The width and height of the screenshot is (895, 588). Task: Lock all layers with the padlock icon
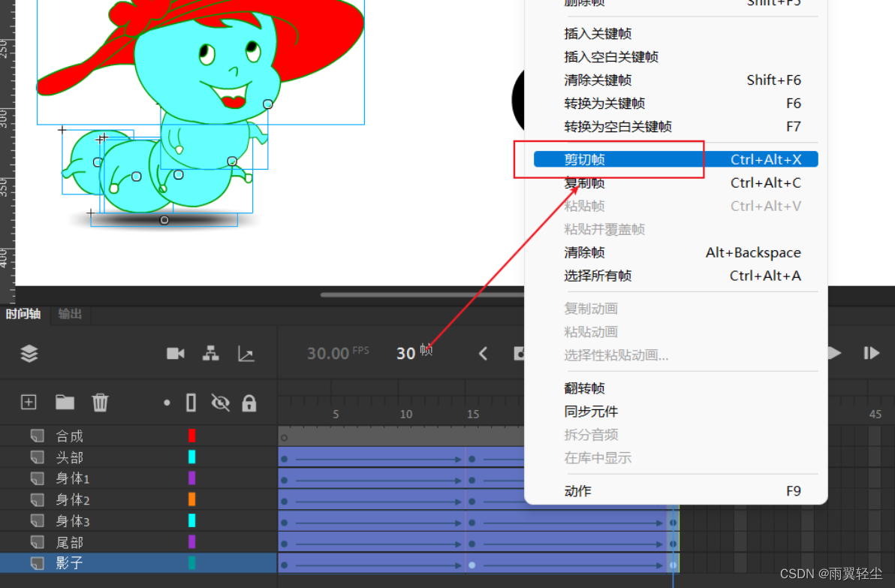248,402
